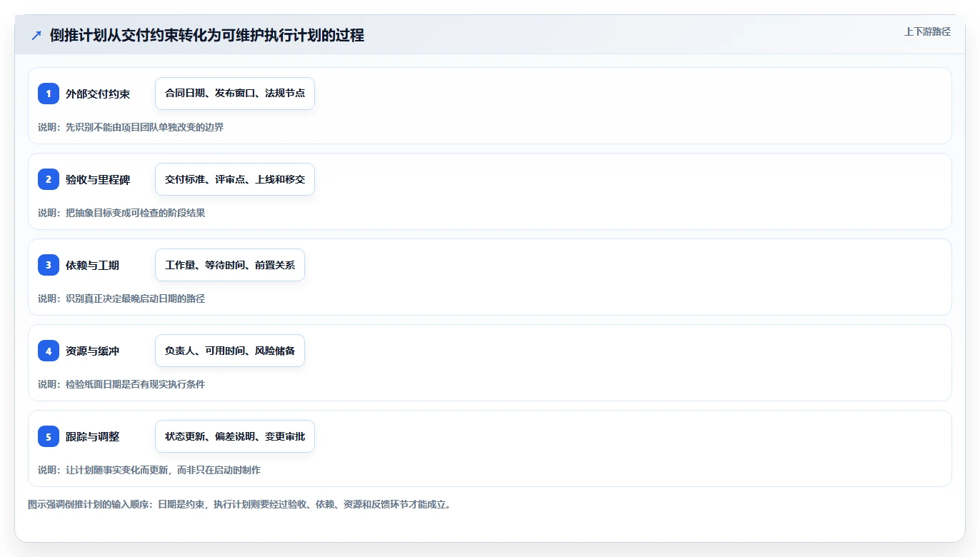Screen dimensions: 980x557
Task: Select the 跟踪与调整 step label
Action: point(92,436)
